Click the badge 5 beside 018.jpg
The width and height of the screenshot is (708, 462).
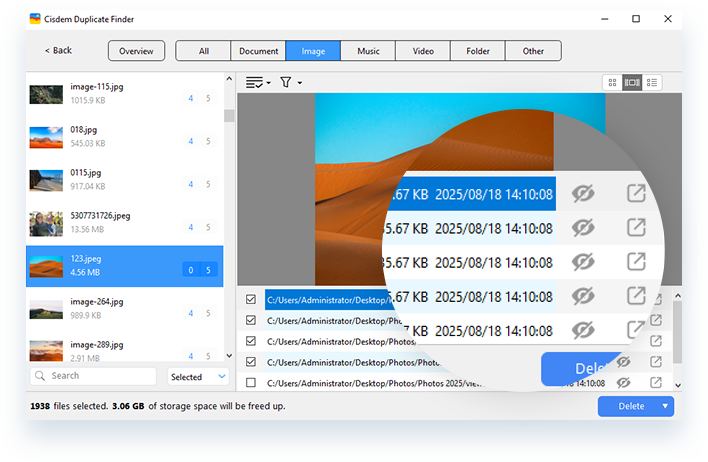tap(208, 141)
